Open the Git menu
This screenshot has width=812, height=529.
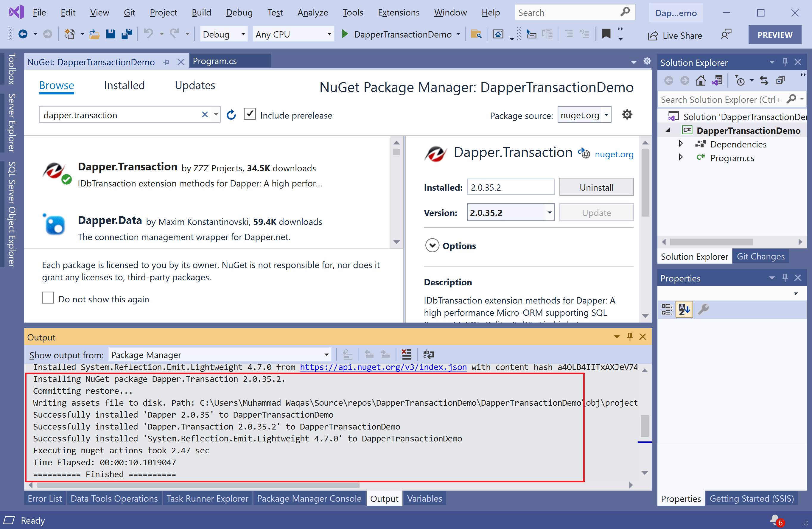[129, 12]
